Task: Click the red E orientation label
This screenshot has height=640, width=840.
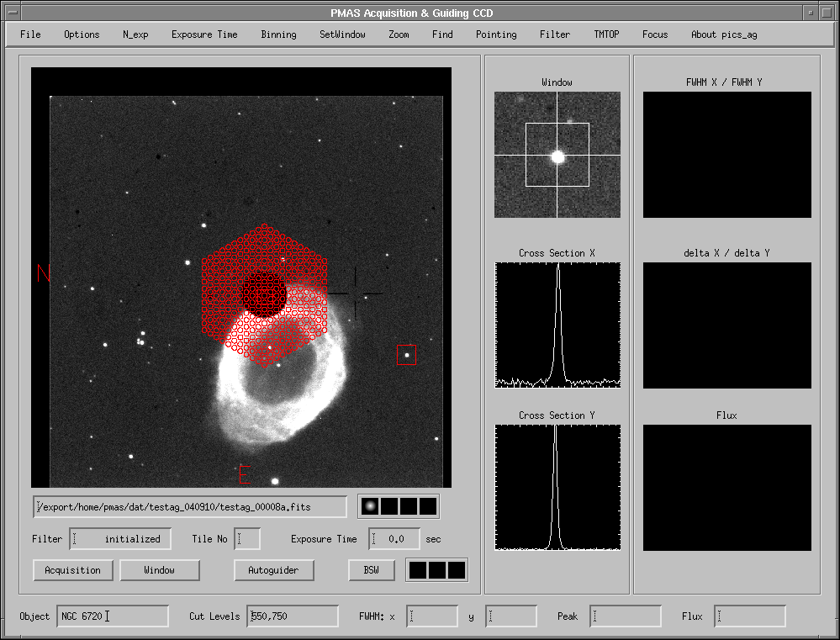Action: [246, 474]
